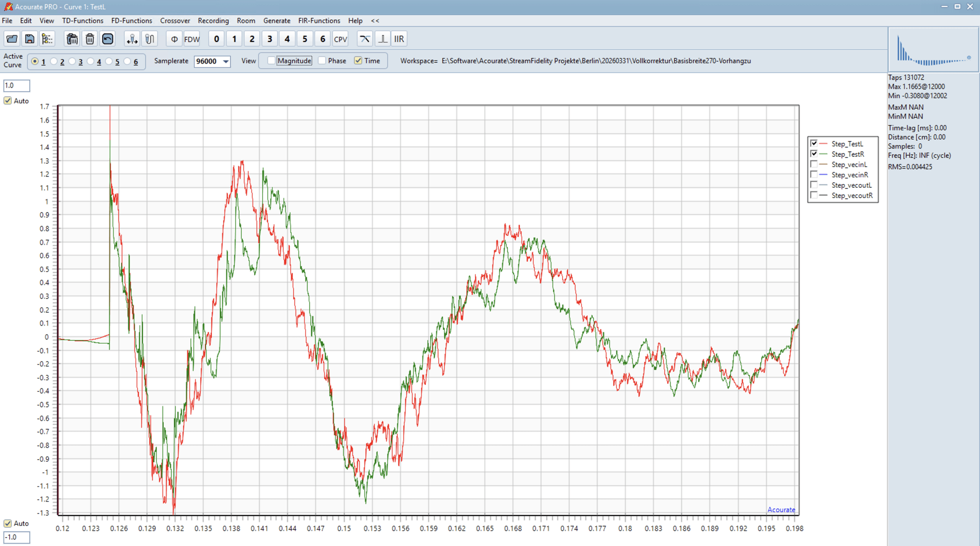Screen dimensions: 980x546
Task: Click the crossover curves toolbar icon
Action: click(364, 39)
